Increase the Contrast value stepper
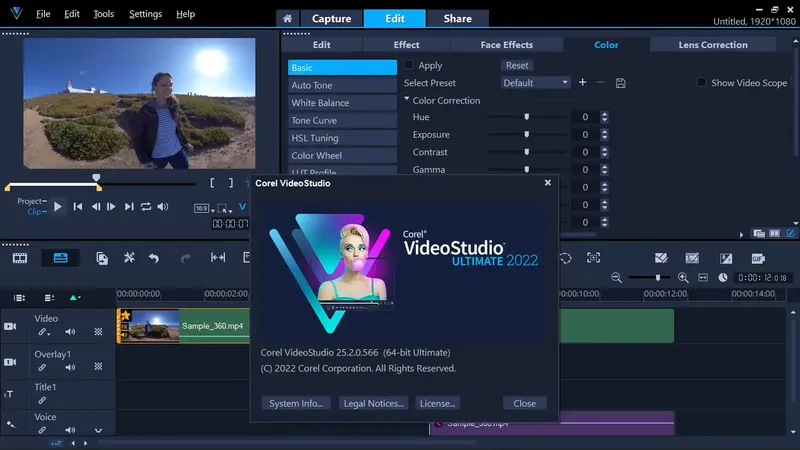800x450 pixels. point(605,149)
